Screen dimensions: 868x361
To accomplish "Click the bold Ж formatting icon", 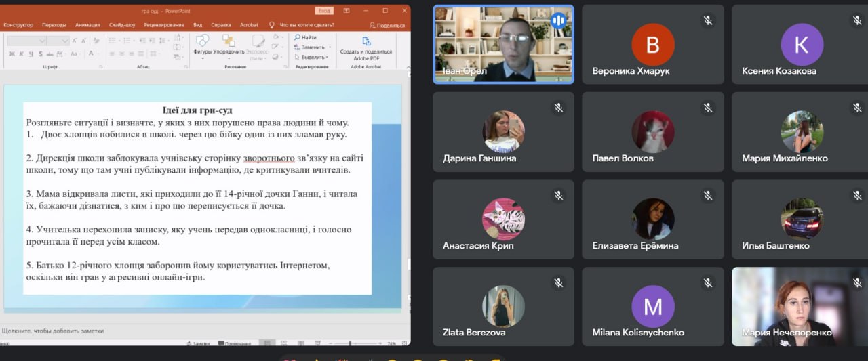I will pos(12,54).
